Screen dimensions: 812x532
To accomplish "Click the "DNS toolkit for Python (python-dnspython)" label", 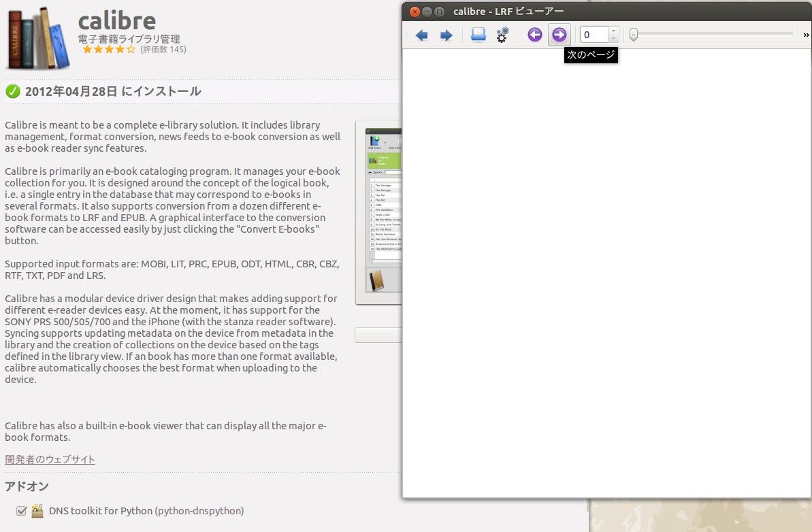I will [146, 511].
